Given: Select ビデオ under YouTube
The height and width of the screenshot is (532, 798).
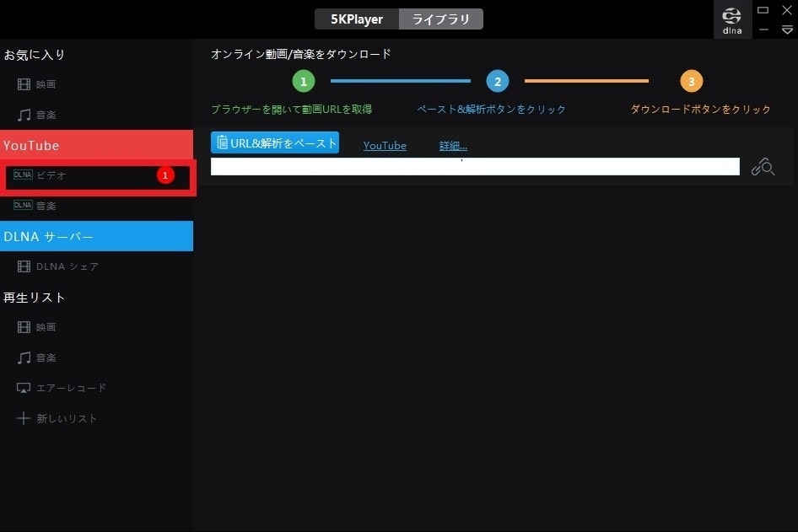Looking at the screenshot, I should [98, 176].
